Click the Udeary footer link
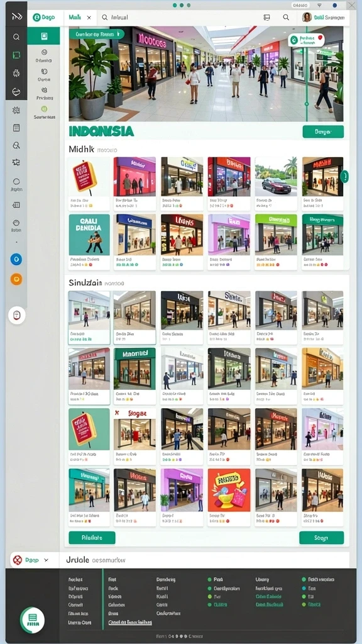The image size is (362, 644). [x=262, y=579]
